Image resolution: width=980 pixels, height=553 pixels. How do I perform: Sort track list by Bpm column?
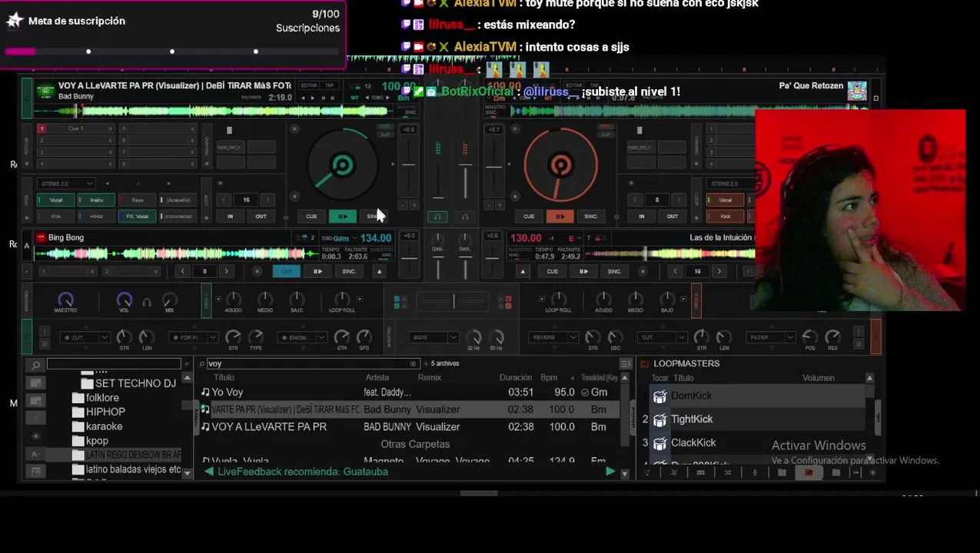[x=548, y=378]
